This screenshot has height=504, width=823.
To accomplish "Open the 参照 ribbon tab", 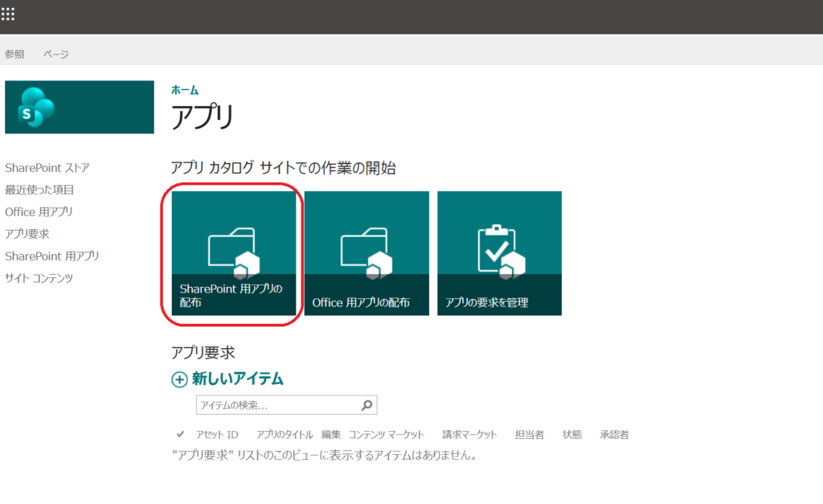I will click(x=14, y=54).
